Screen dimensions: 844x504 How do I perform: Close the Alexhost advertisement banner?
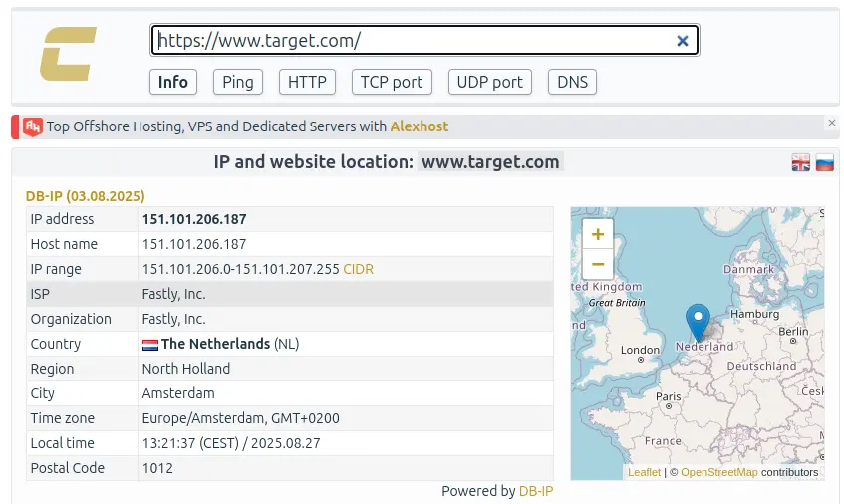tap(832, 123)
